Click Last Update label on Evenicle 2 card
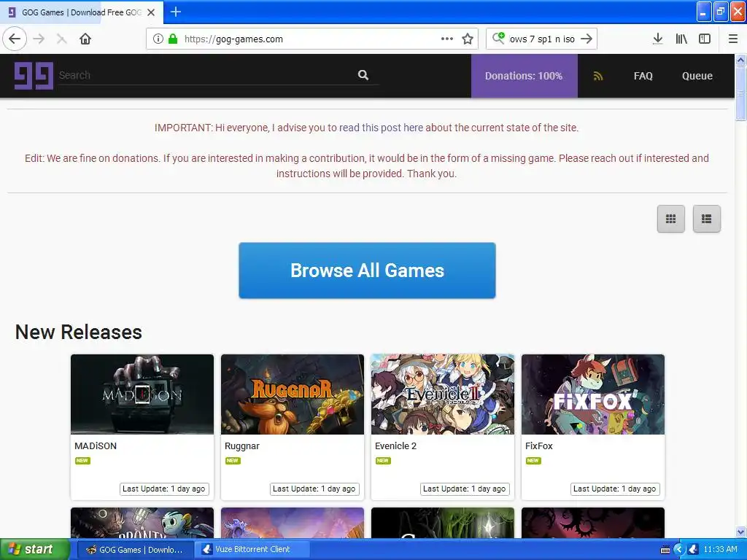The height and width of the screenshot is (560, 747). point(465,489)
